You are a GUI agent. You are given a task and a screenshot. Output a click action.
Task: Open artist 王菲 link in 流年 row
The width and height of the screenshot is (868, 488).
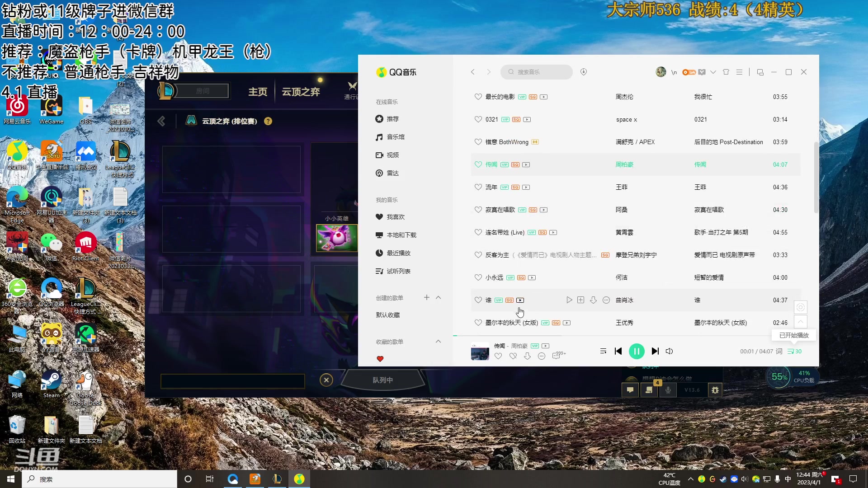click(622, 187)
